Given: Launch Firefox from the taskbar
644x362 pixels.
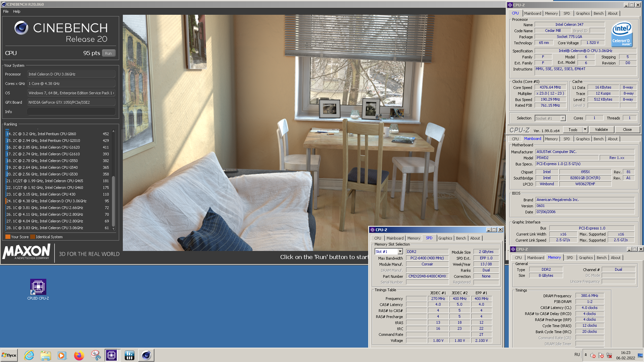Looking at the screenshot, I should coord(79,355).
